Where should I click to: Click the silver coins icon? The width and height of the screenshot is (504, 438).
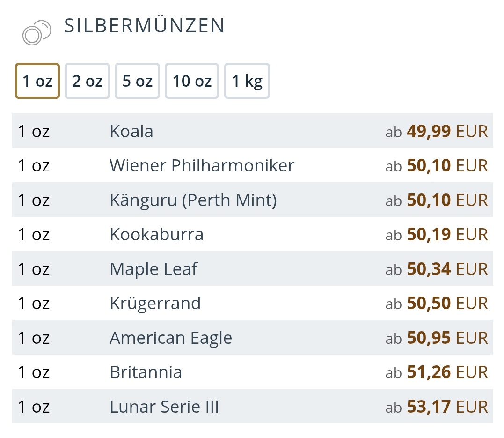tap(36, 32)
